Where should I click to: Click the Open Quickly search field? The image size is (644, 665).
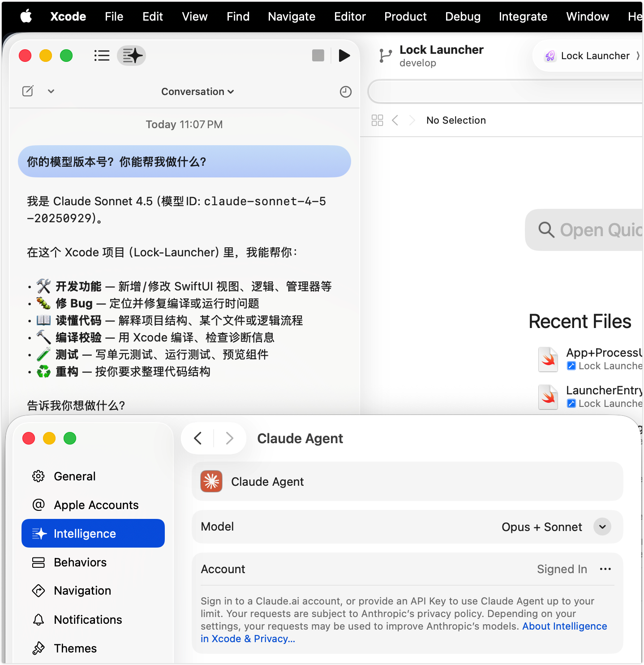click(x=584, y=230)
